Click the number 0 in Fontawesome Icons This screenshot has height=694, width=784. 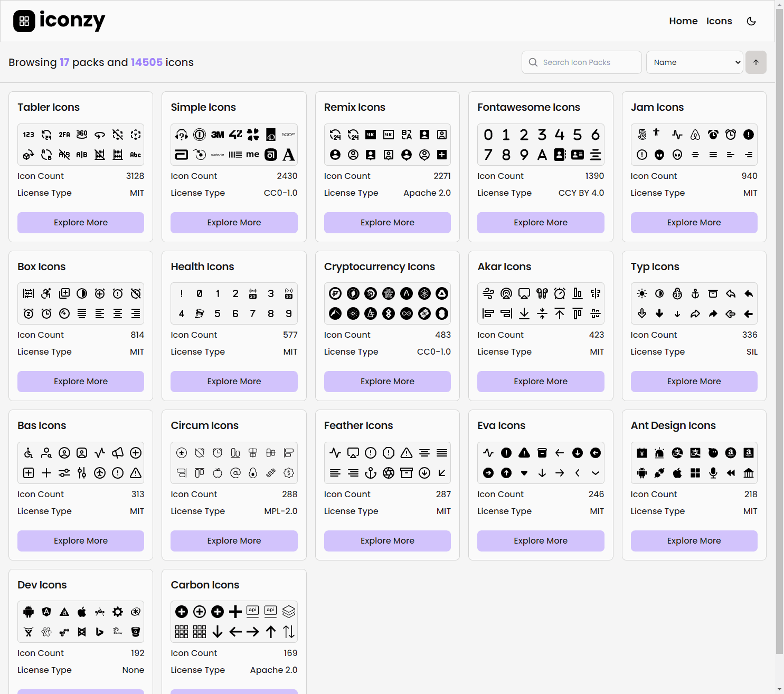point(488,135)
